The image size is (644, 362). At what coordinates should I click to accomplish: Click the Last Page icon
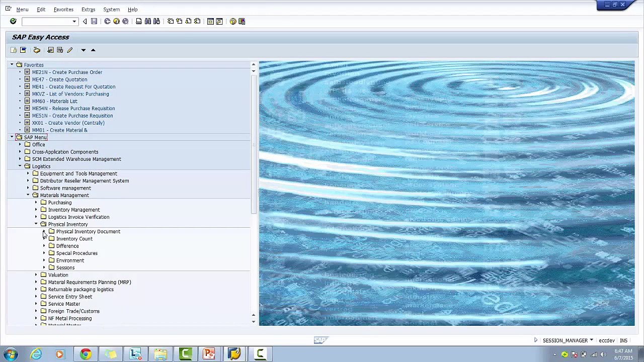click(197, 21)
